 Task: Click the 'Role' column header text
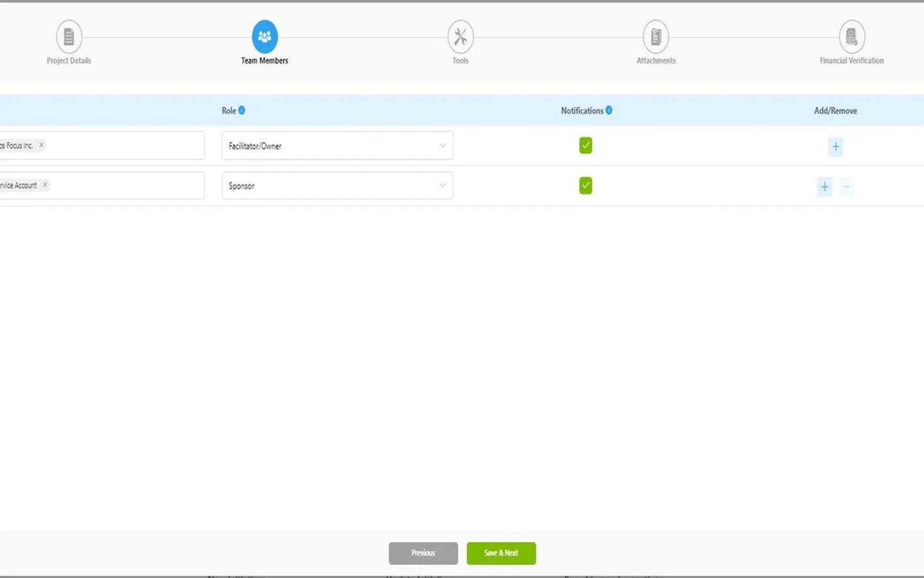tap(229, 110)
